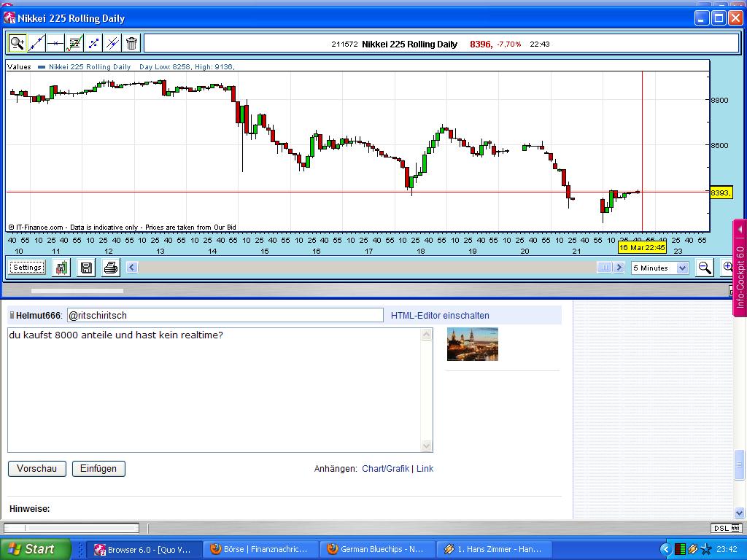The image size is (747, 560).
Task: Select the parallel channel lines tool
Action: 112,43
